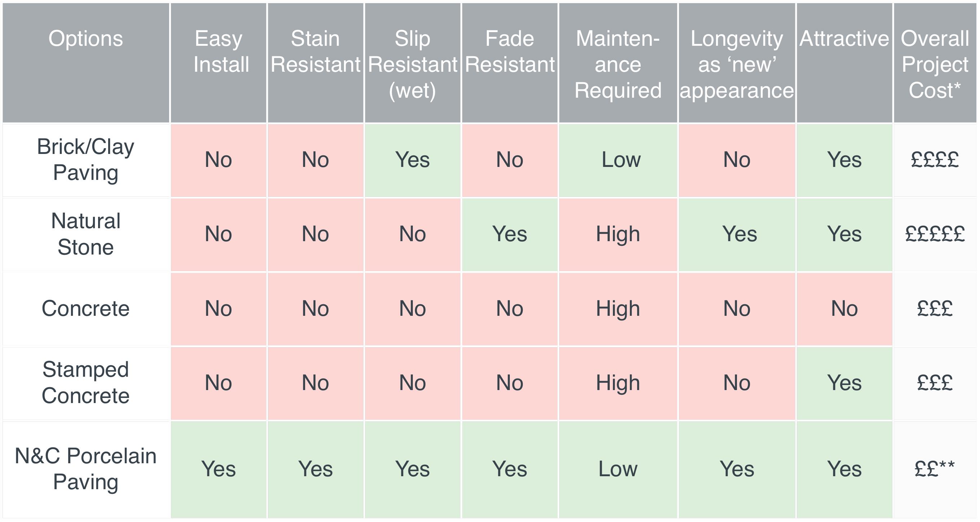The width and height of the screenshot is (980, 522).
Task: Select the Easy Install header cell
Action: [218, 63]
